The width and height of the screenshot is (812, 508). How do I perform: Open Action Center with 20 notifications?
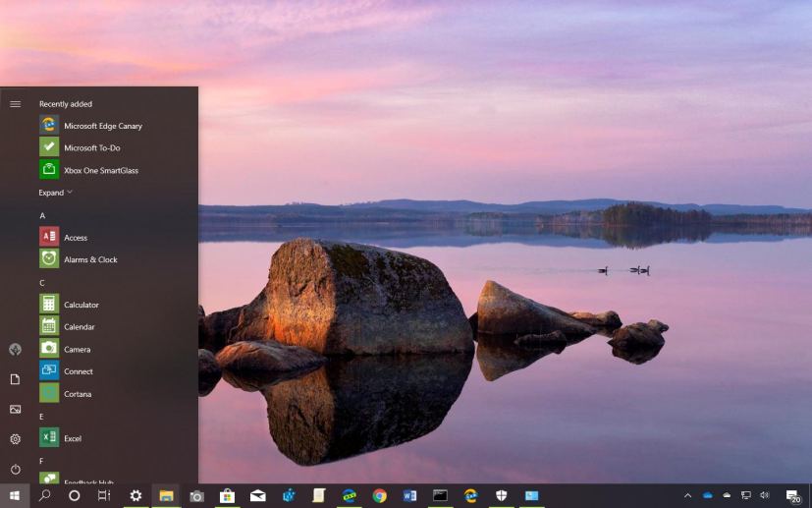793,496
